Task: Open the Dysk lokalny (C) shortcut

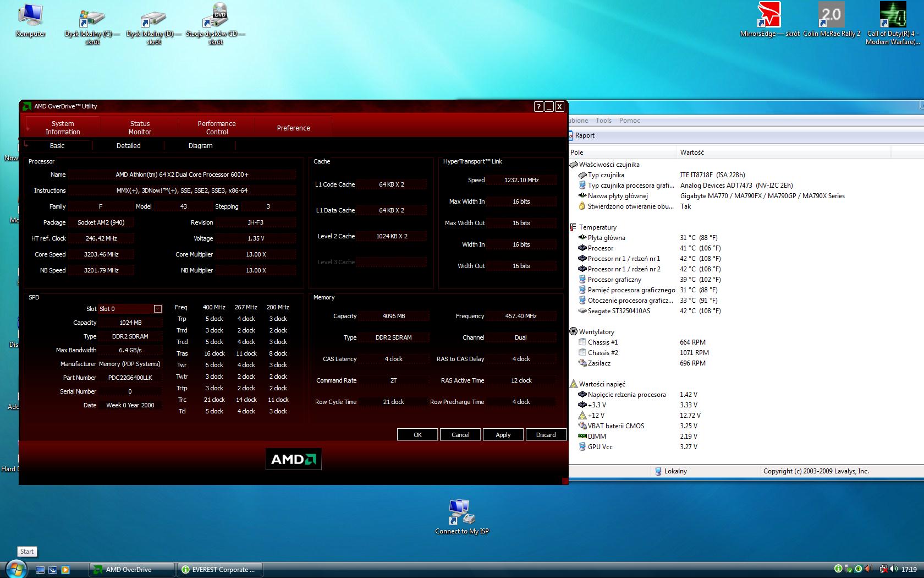Action: [x=92, y=25]
